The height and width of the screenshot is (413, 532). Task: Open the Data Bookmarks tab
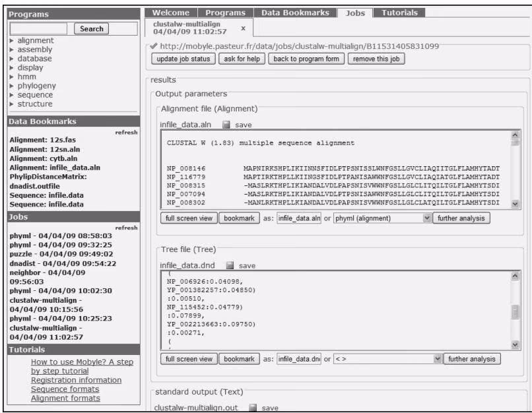click(x=295, y=13)
